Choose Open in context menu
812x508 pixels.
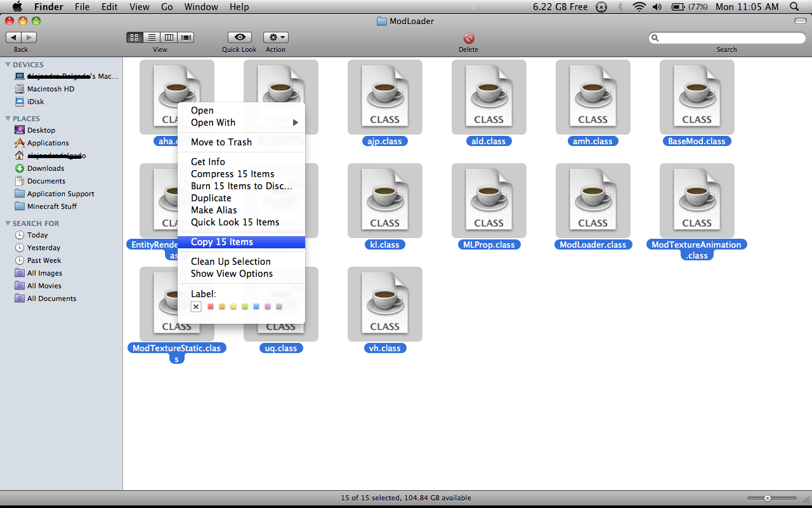tap(241, 110)
